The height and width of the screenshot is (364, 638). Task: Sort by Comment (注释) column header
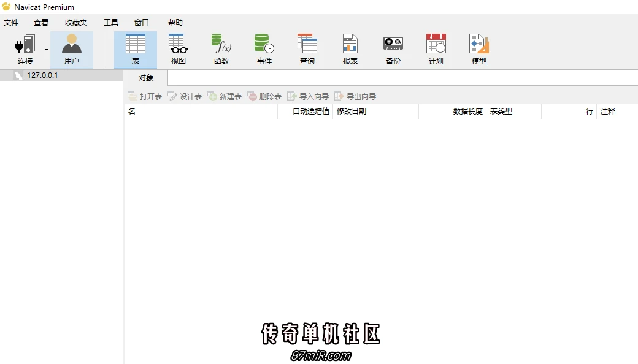tap(617, 112)
